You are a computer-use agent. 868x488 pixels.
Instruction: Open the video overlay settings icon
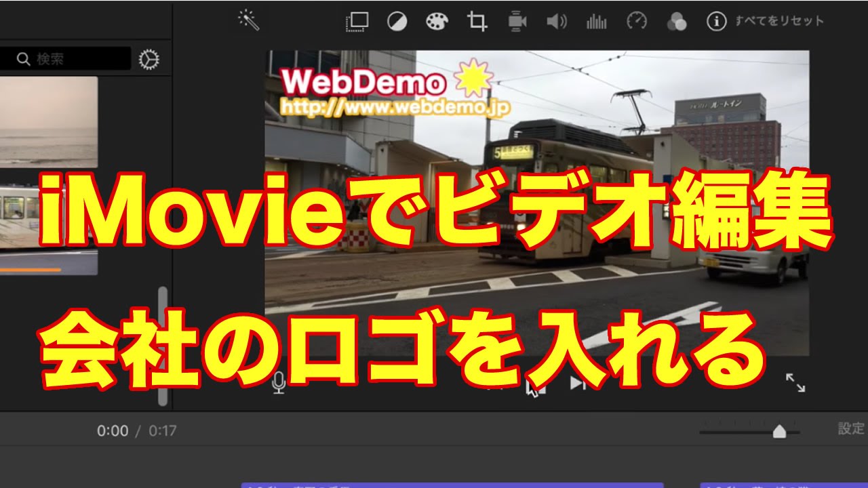tap(357, 22)
